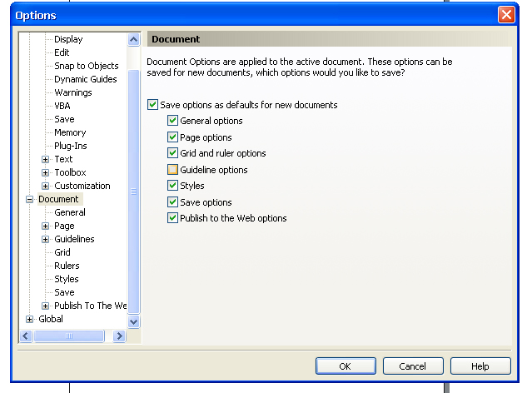Select Styles under Document
Viewport: 532px width, 393px height.
[x=67, y=279]
